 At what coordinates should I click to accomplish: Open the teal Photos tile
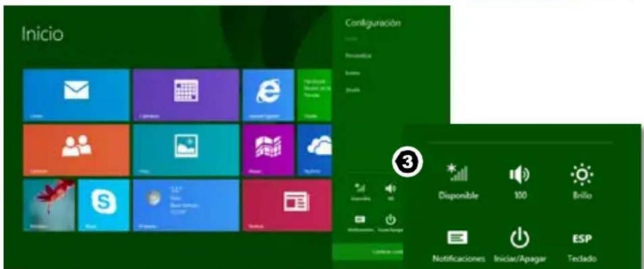pos(186,151)
